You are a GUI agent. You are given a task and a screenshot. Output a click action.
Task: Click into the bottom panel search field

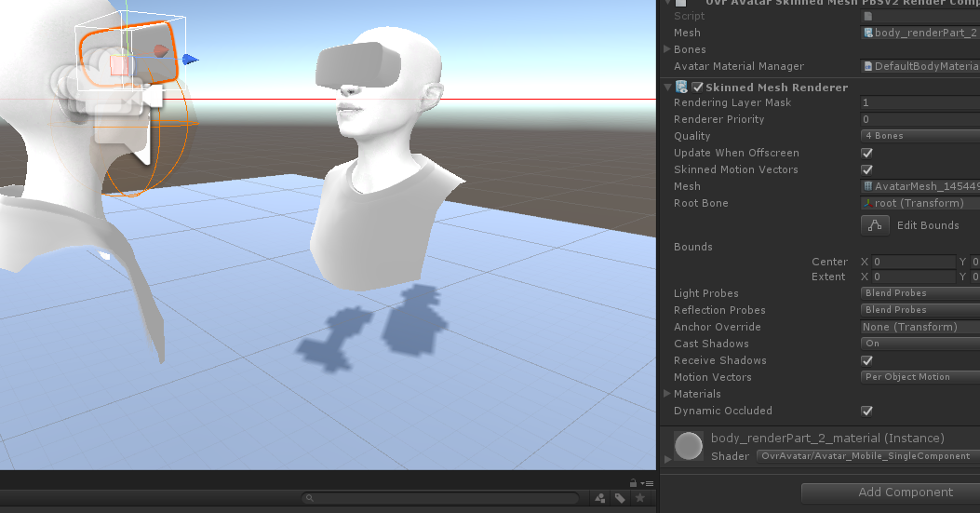click(440, 498)
